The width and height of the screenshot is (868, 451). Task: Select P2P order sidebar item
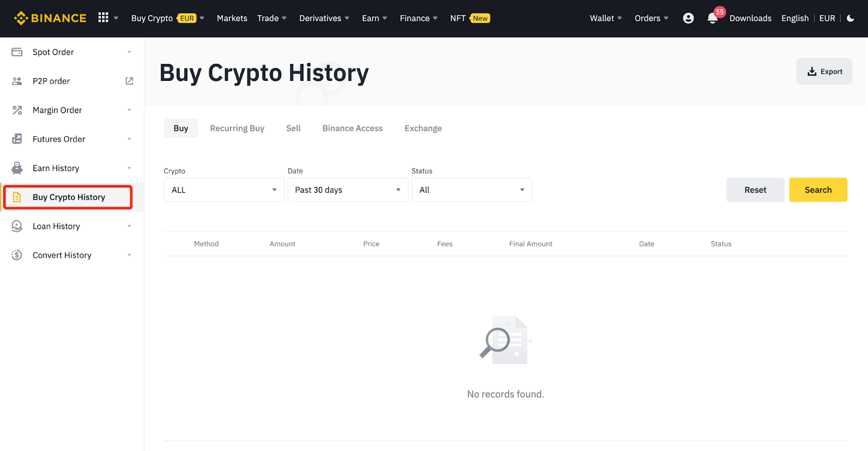(x=72, y=81)
